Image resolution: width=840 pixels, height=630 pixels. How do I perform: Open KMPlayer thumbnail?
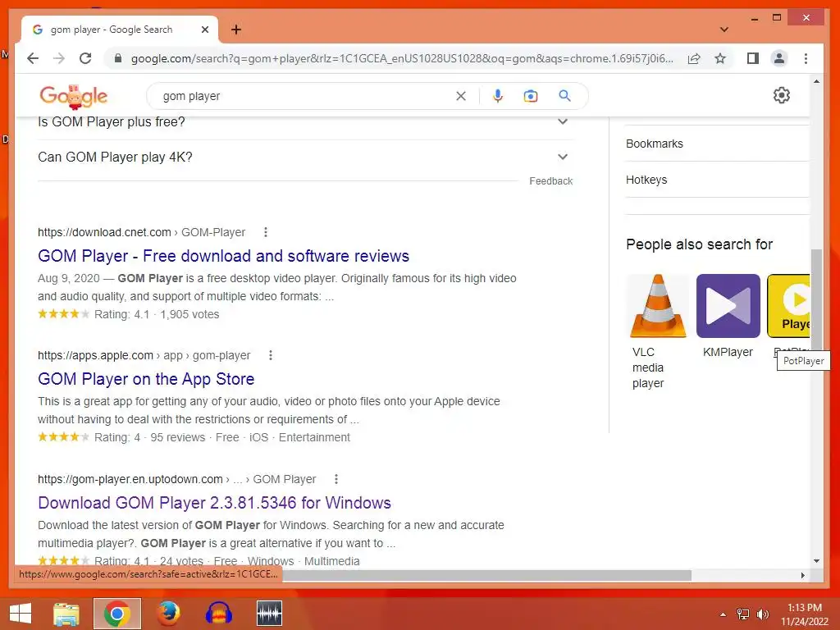[728, 306]
